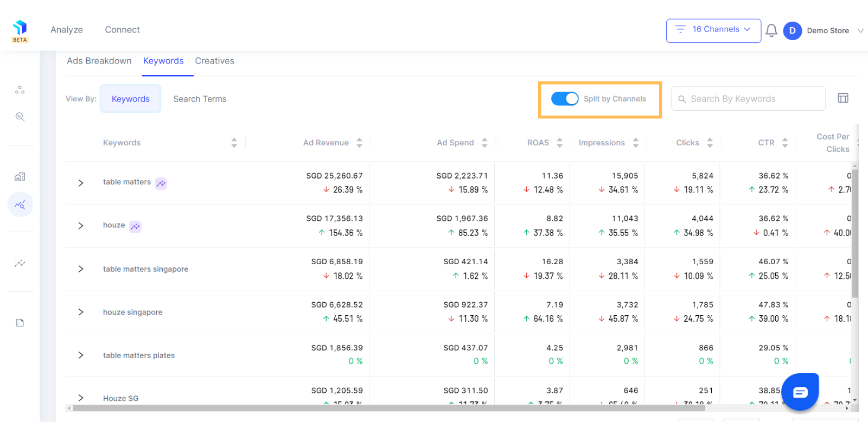Click the app logo with BETA badge
This screenshot has width=868, height=434.
point(20,31)
